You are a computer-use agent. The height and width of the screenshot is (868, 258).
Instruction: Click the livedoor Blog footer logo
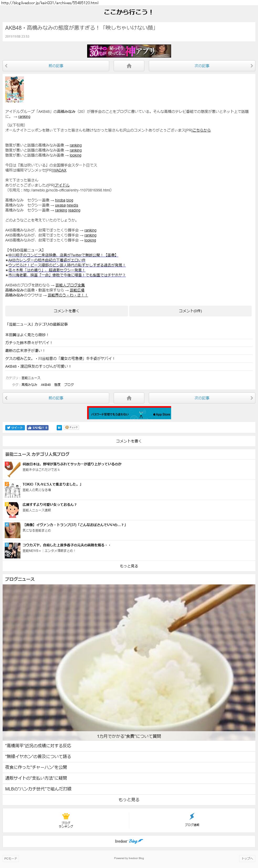129,841
